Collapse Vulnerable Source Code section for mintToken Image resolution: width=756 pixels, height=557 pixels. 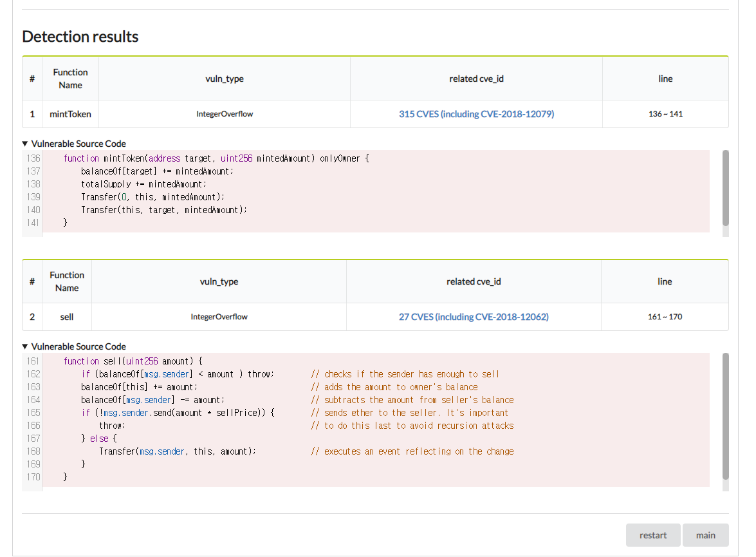[74, 144]
